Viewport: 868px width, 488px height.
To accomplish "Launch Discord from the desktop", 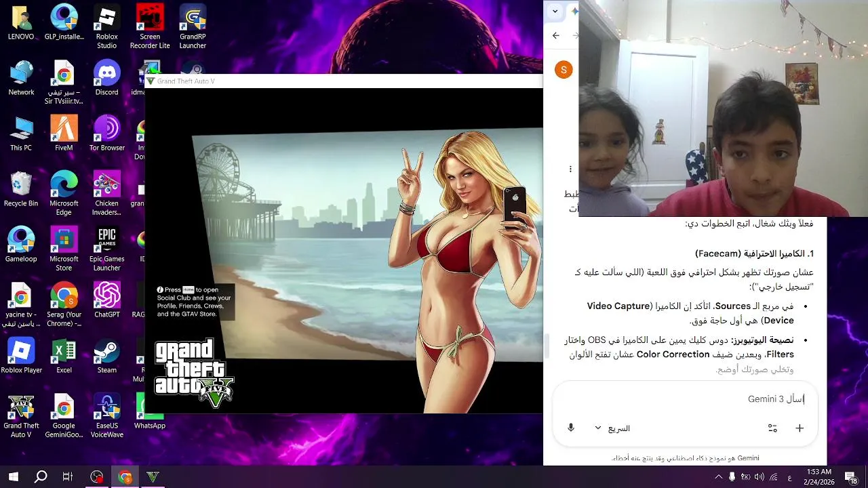I will [x=106, y=79].
